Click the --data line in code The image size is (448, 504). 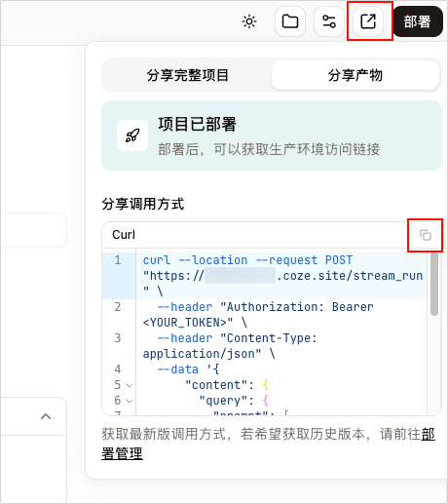[x=188, y=369]
